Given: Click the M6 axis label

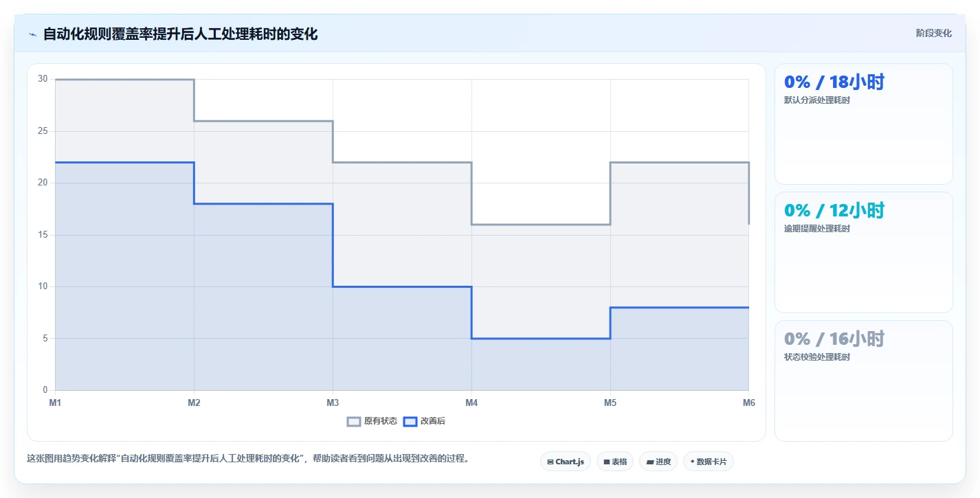Looking at the screenshot, I should click(748, 403).
